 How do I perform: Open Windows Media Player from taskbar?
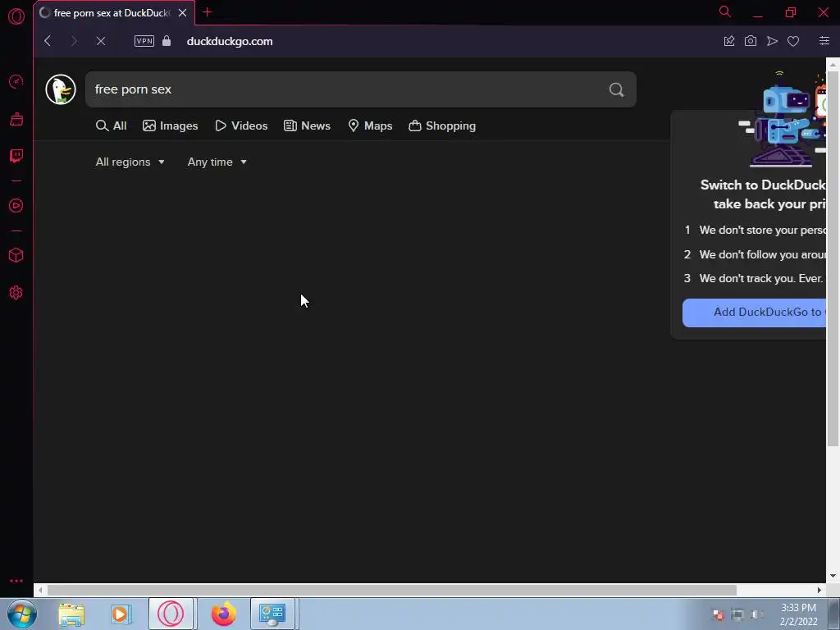[121, 614]
